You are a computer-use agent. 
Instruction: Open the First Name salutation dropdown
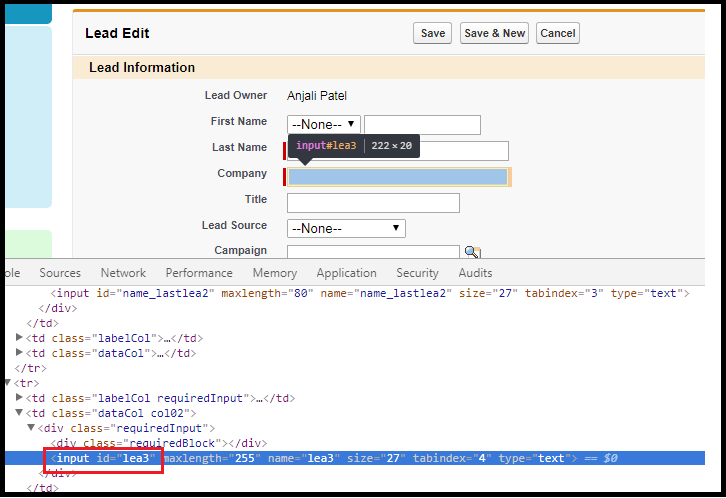click(323, 124)
